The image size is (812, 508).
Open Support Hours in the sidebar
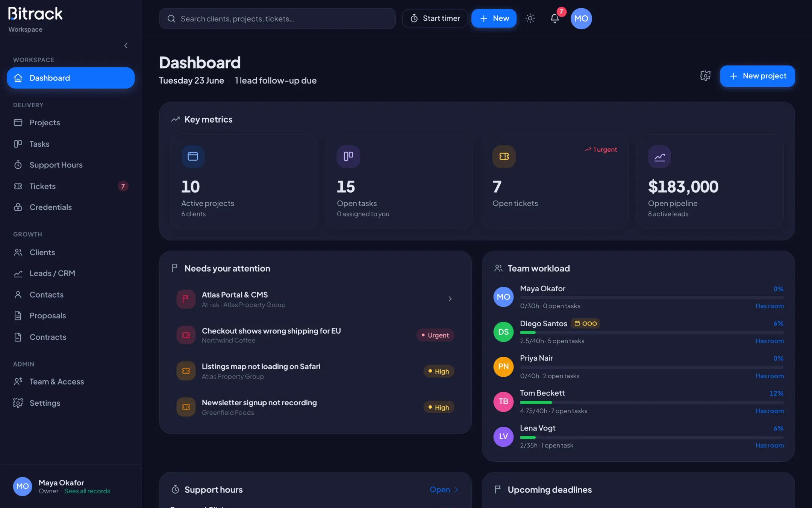pos(71,165)
